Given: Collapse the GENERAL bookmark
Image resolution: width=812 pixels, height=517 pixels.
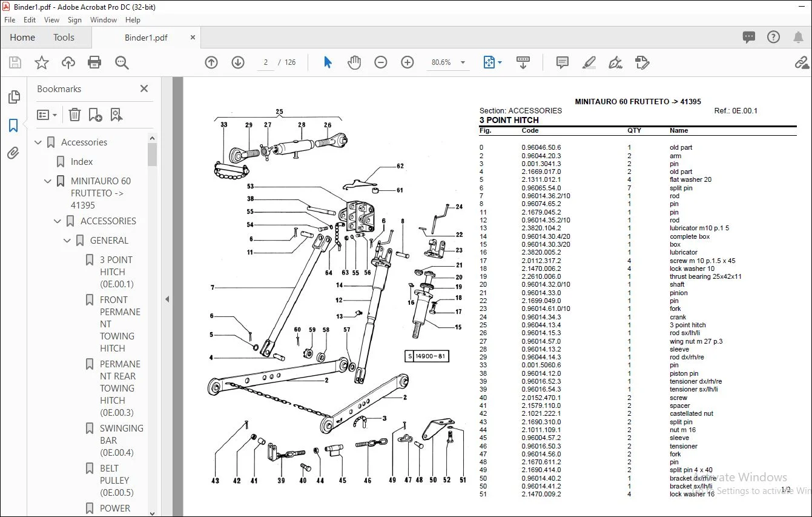Looking at the screenshot, I should (68, 241).
